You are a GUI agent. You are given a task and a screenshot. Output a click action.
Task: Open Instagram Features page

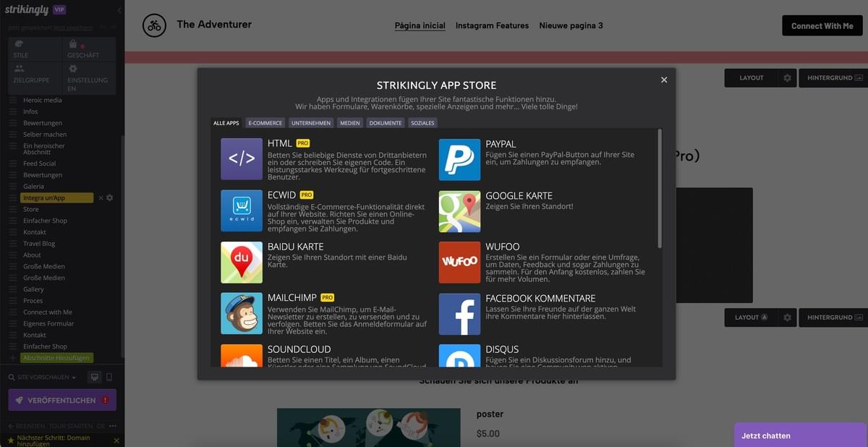tap(492, 25)
